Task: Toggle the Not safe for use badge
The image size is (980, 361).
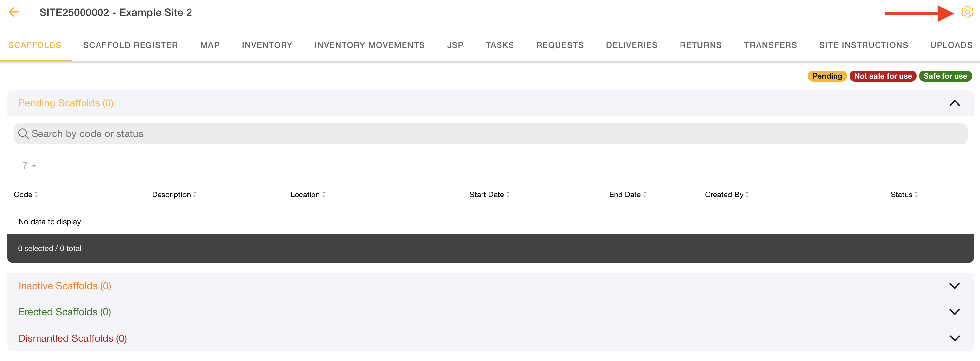Action: [882, 76]
